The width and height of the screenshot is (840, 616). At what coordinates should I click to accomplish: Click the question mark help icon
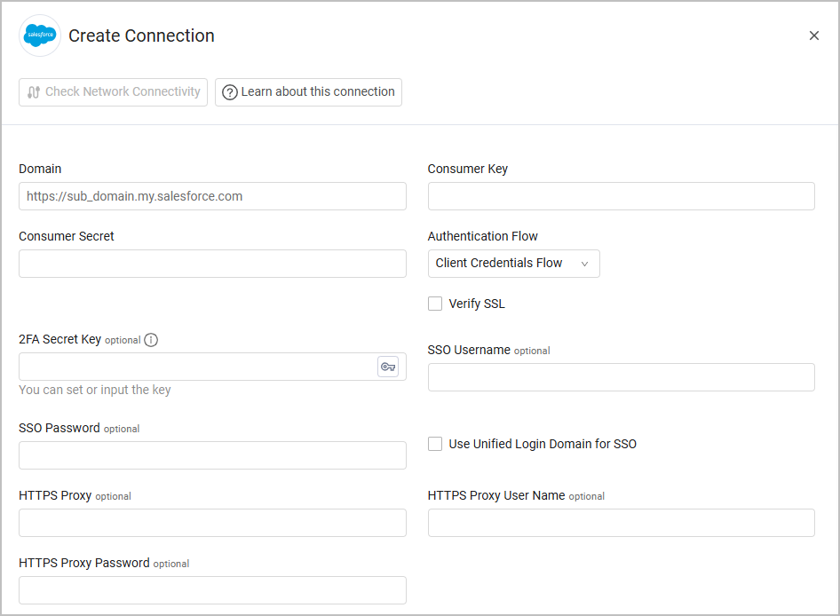pos(230,92)
